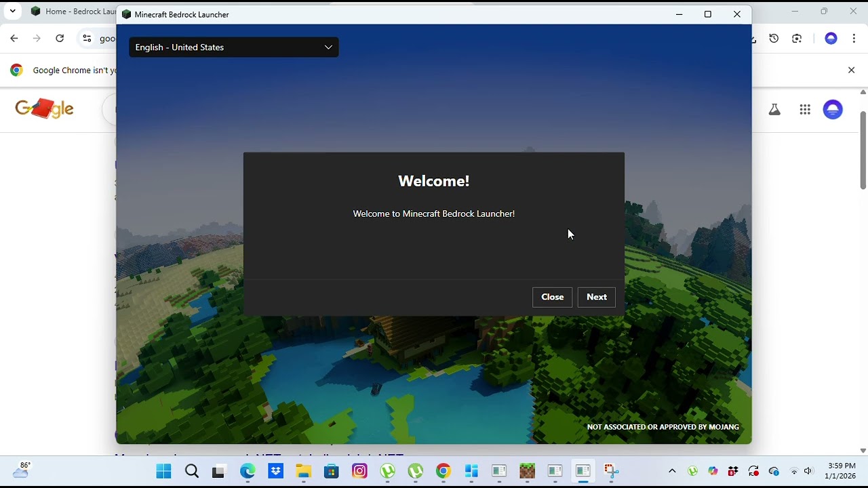Click the Chrome page vertical scrollbar

[x=863, y=150]
